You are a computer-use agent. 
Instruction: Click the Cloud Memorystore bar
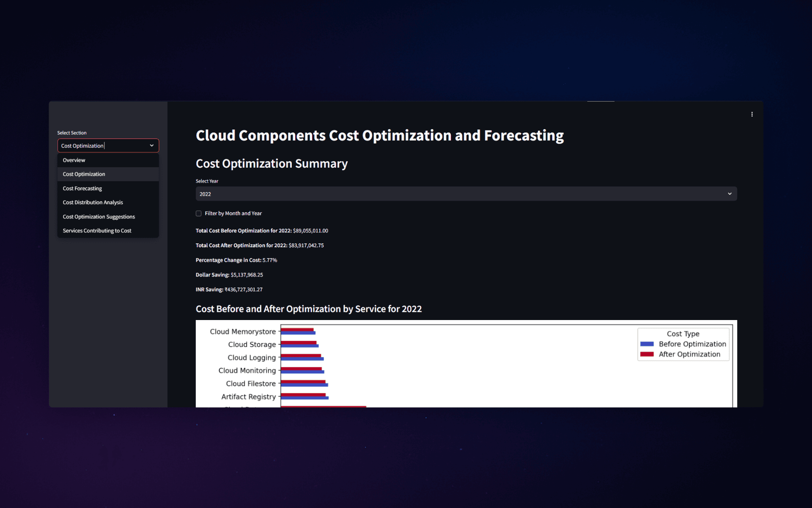(298, 331)
